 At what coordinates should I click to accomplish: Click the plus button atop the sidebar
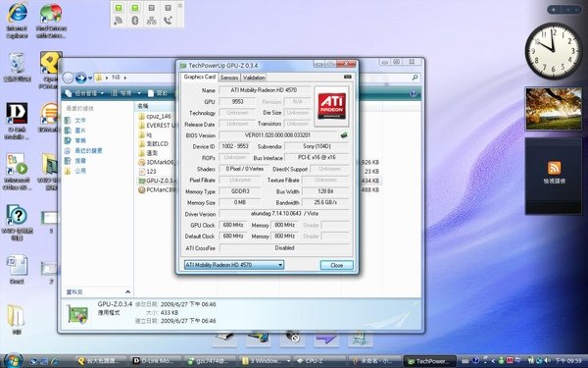554,10
